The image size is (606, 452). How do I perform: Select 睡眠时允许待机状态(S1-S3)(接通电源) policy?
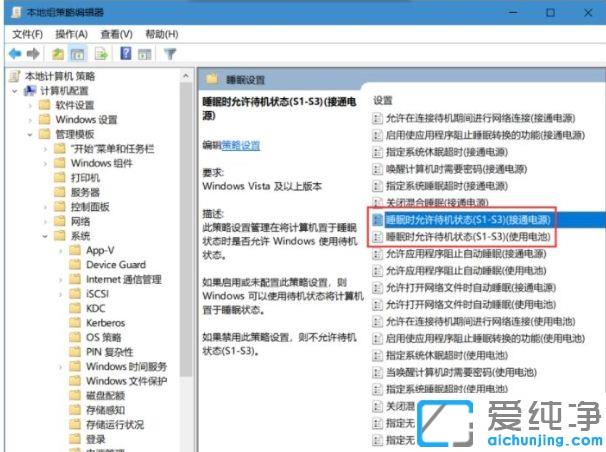pyautogui.click(x=468, y=220)
